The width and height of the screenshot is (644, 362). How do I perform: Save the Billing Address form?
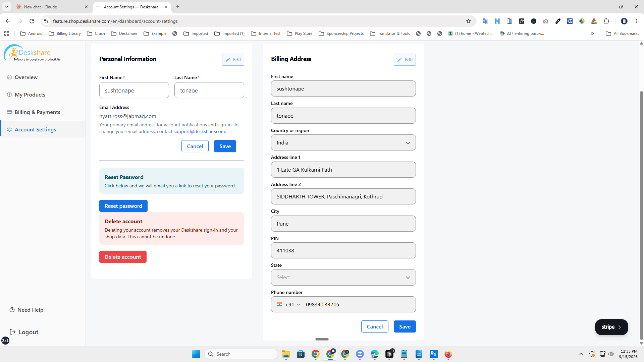click(405, 326)
